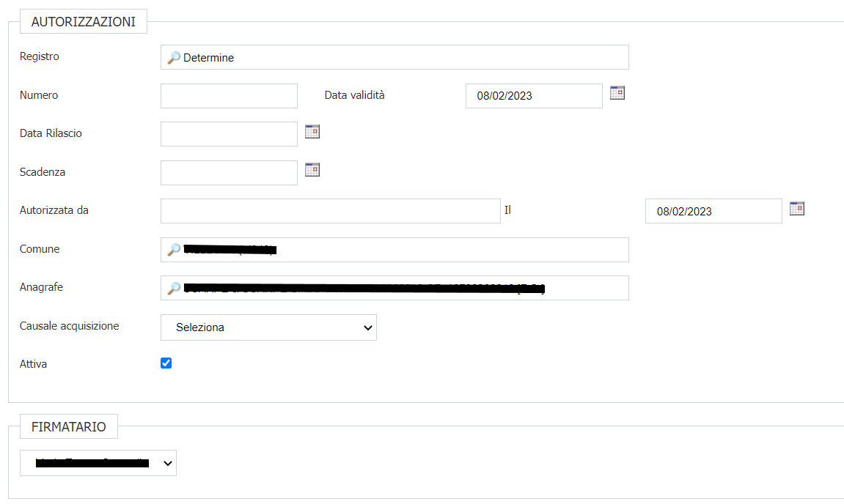Open the calendar picker for Data validità

[617, 93]
